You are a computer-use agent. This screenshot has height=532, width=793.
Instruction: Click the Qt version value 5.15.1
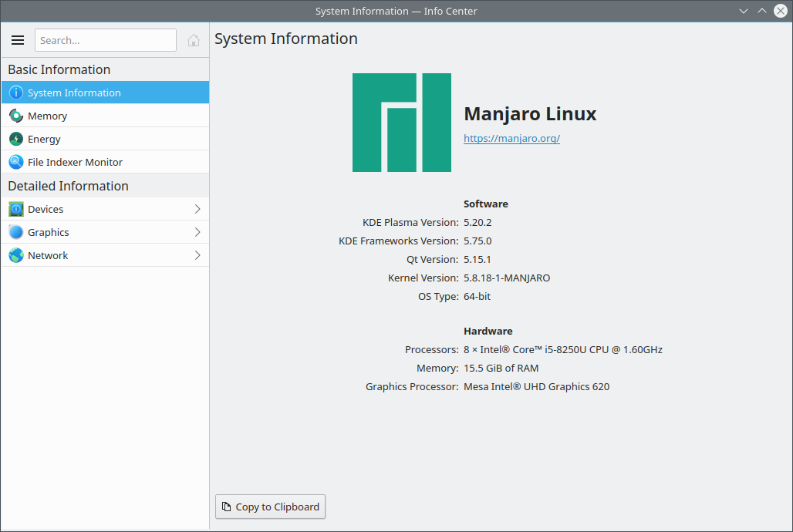pyautogui.click(x=477, y=259)
